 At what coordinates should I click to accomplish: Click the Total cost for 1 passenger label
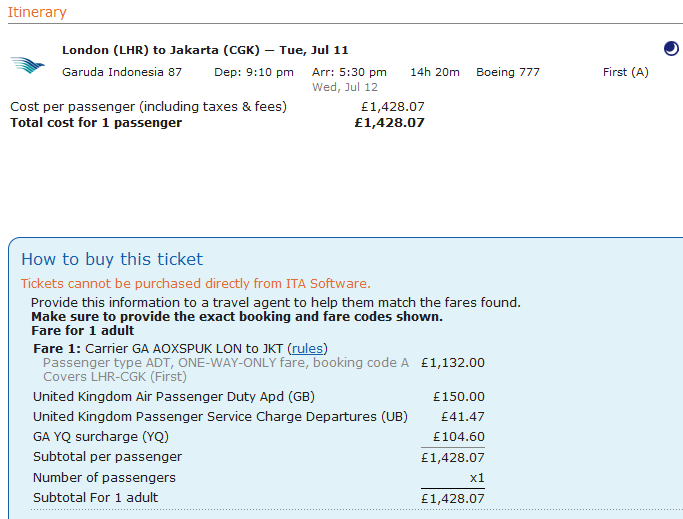pos(96,123)
